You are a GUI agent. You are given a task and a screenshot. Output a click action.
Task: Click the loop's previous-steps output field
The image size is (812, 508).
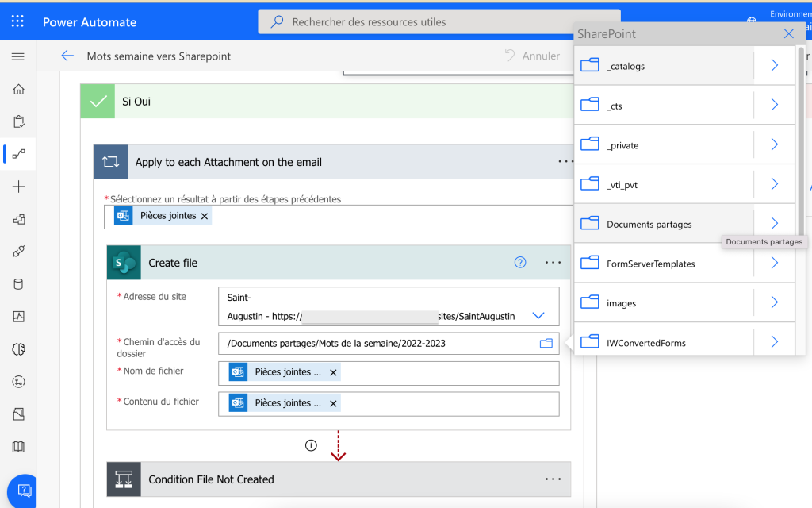tap(338, 217)
